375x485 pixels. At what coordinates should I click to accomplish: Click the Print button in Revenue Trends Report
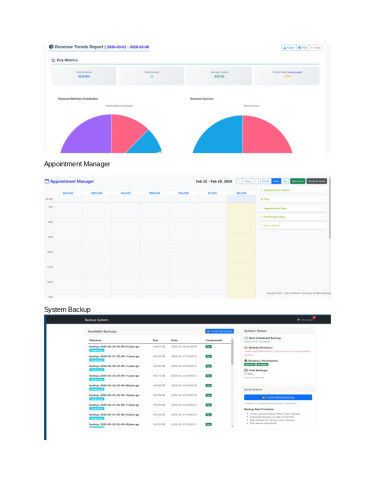point(303,48)
